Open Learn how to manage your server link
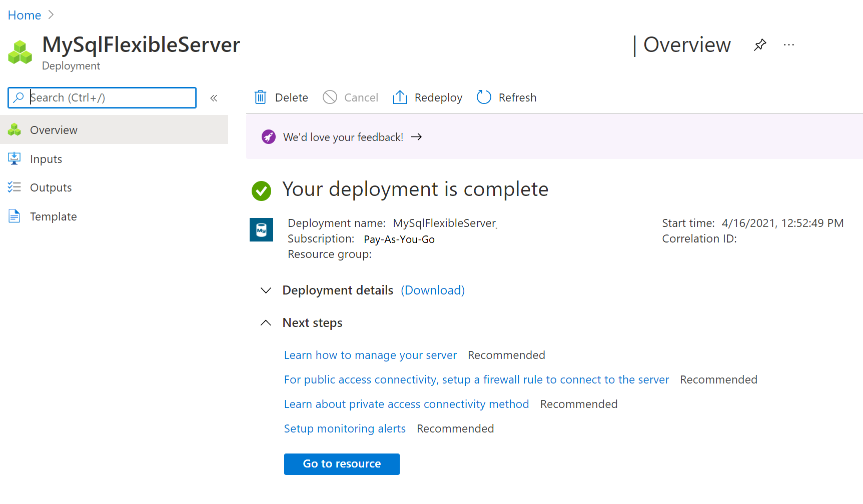 (x=370, y=355)
